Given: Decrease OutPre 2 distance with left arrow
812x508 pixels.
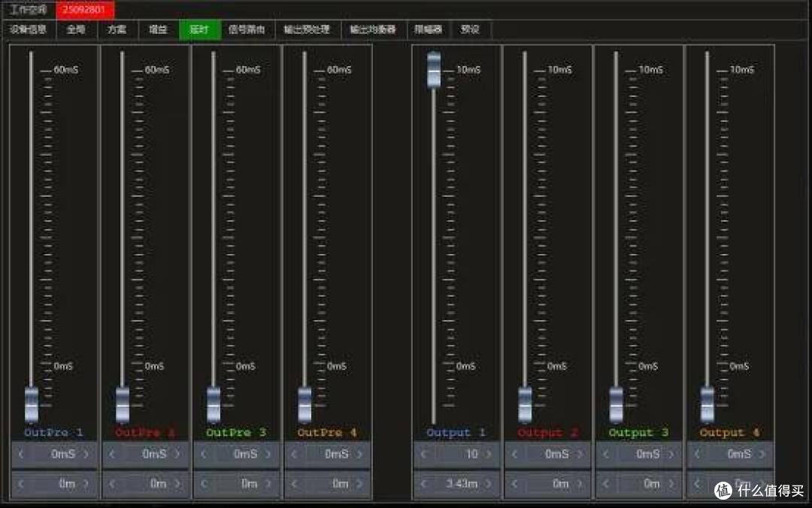Looking at the screenshot, I should coord(112,484).
